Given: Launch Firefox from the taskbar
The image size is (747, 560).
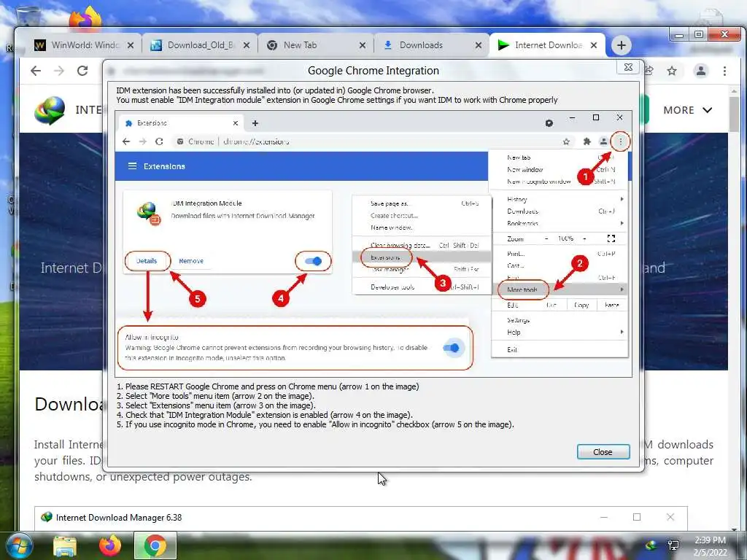Looking at the screenshot, I should [109, 545].
